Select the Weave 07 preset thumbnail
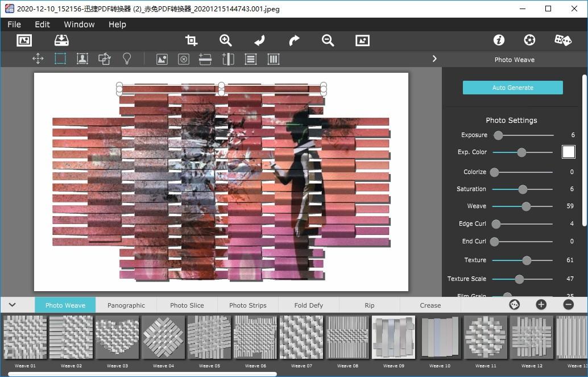Viewport: 588px width, 377px height. coord(301,337)
